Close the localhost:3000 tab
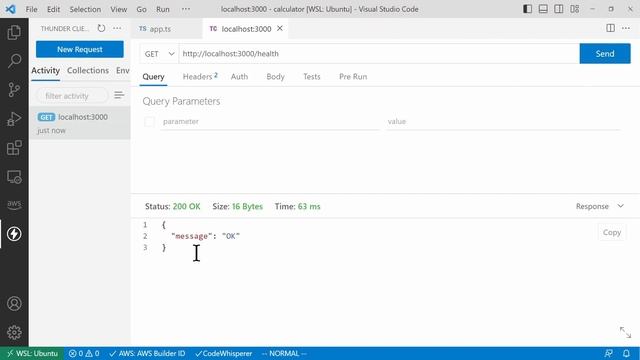 (280, 28)
